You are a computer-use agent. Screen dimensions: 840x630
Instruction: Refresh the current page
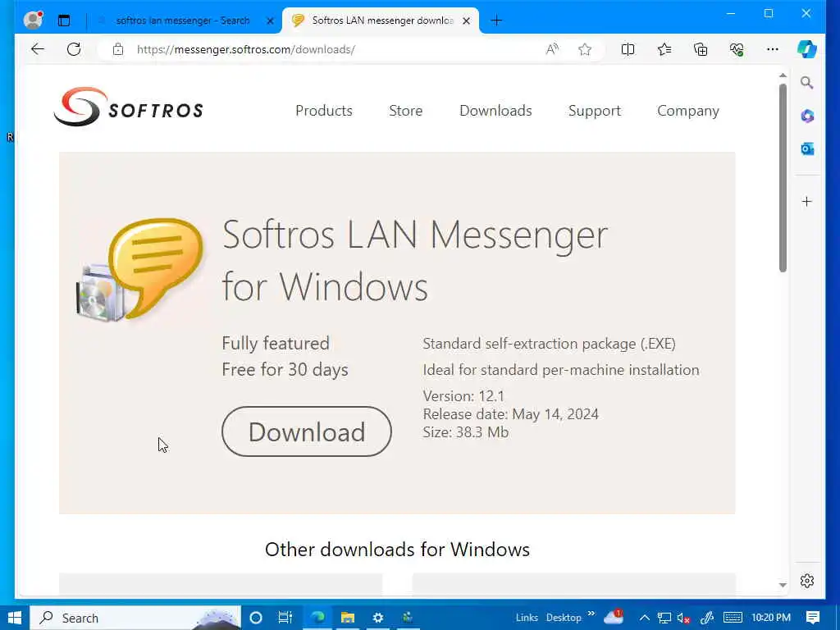(x=74, y=49)
